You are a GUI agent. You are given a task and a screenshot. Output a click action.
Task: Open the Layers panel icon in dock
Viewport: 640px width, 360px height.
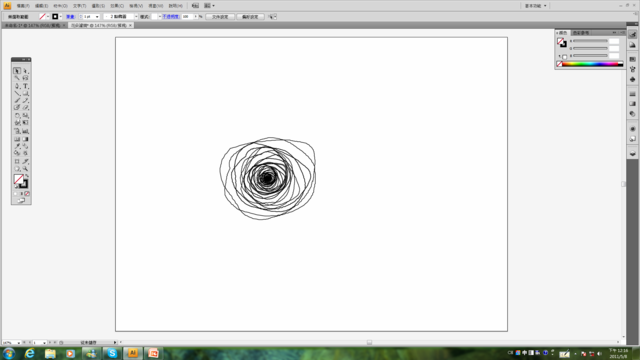(633, 154)
